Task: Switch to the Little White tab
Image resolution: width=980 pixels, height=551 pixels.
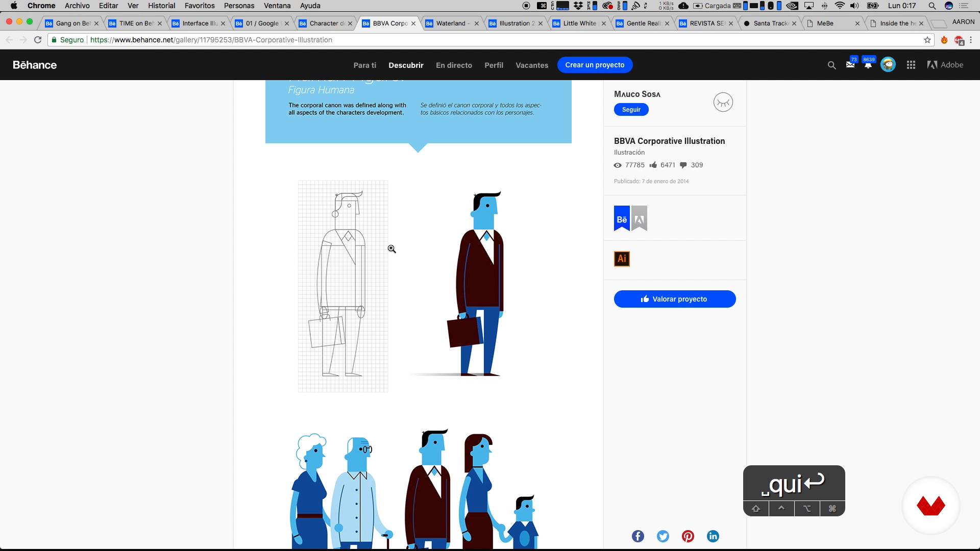Action: 579,23
